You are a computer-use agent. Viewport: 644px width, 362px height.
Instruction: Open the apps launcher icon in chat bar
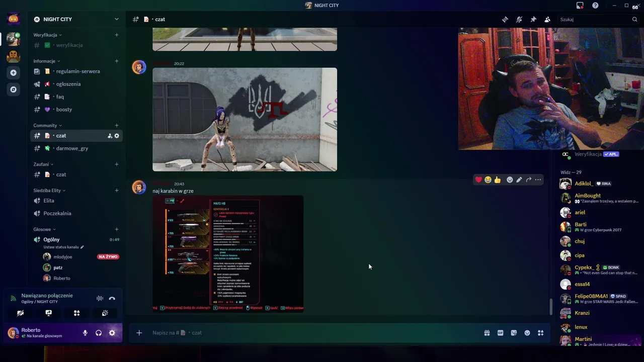(x=541, y=333)
